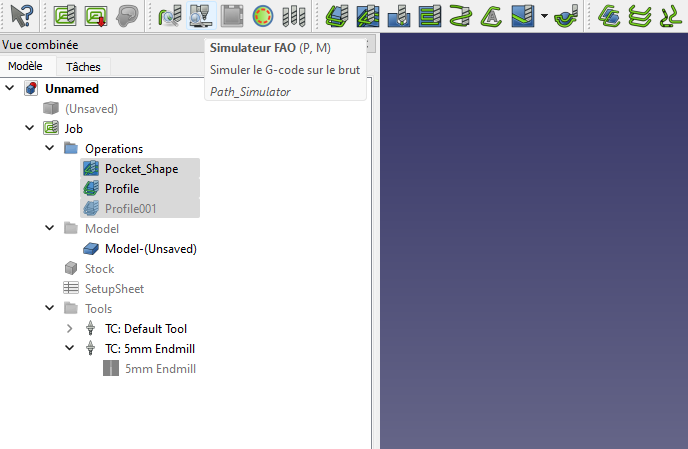The image size is (688, 449).
Task: Launch the Simulateur FAO toolbar icon
Action: coord(201,15)
